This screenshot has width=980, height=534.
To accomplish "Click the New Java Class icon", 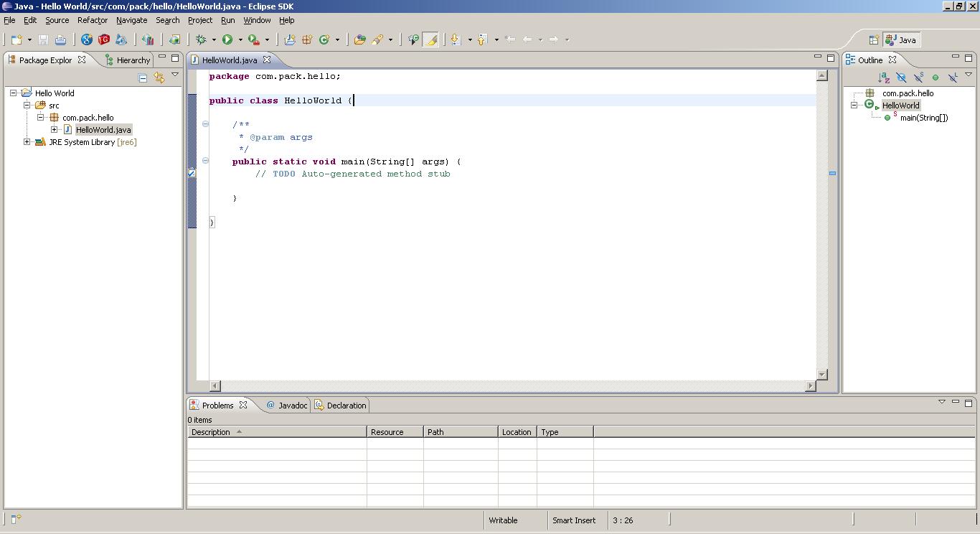I will pos(324,39).
